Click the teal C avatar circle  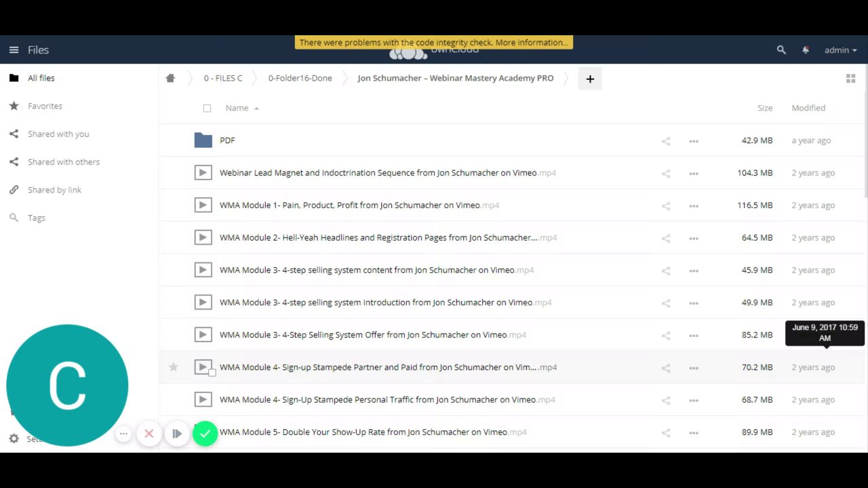tap(67, 385)
